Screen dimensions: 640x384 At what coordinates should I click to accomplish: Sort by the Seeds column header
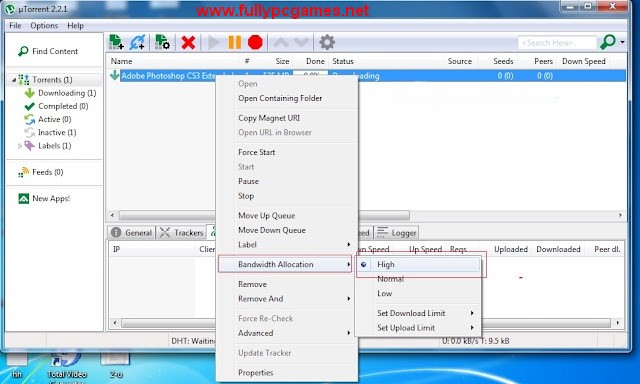pyautogui.click(x=503, y=61)
